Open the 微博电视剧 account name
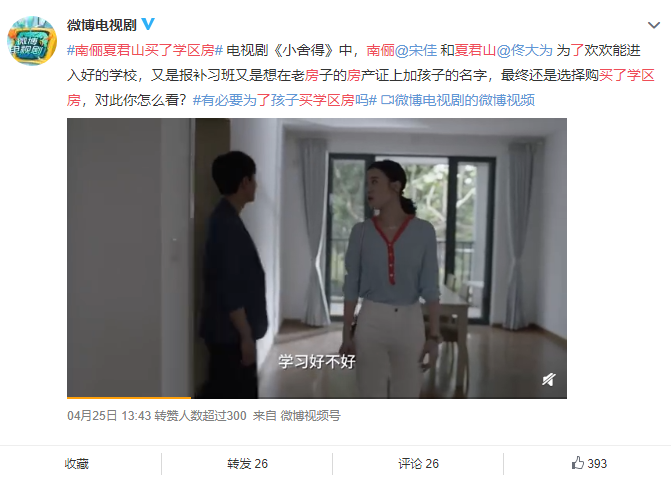This screenshot has width=671, height=479. pos(101,25)
